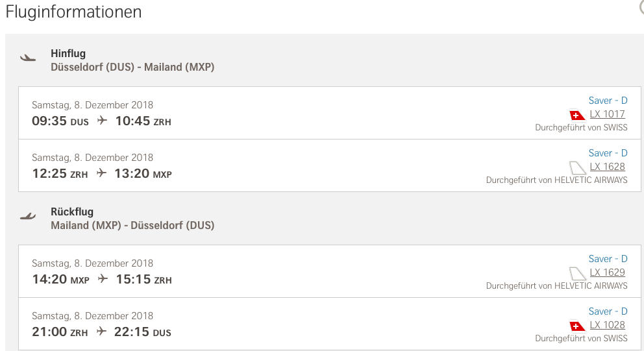Screen dimensions: 644x351
Task: Open flight number link LX 1017
Action: pyautogui.click(x=607, y=115)
